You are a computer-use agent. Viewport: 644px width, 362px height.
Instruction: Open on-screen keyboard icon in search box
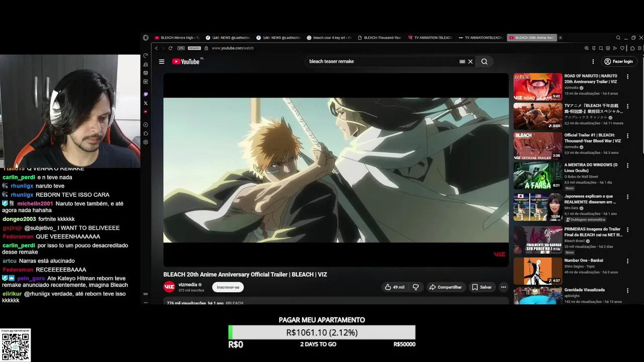coord(462,61)
